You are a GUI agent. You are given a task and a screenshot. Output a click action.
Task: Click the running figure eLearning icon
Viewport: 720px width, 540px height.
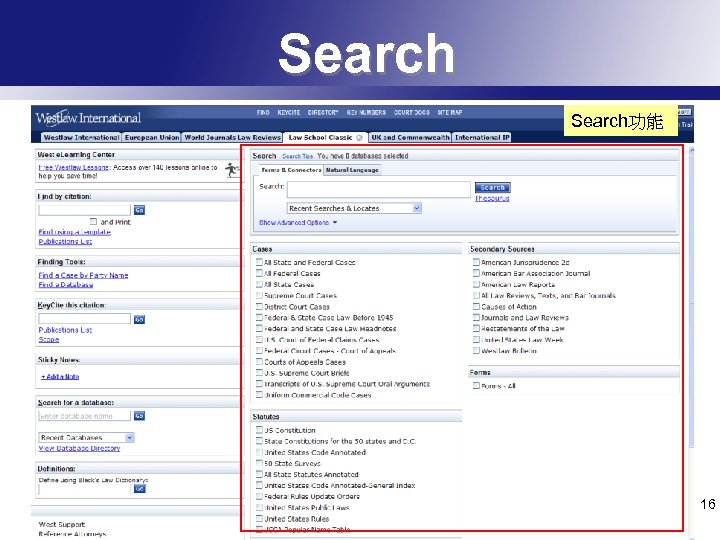pos(232,170)
